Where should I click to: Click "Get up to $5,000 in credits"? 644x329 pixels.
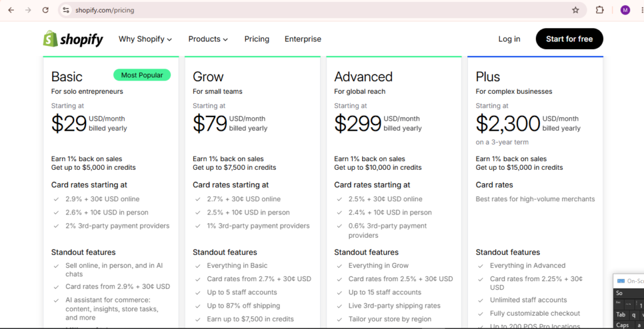coord(93,167)
